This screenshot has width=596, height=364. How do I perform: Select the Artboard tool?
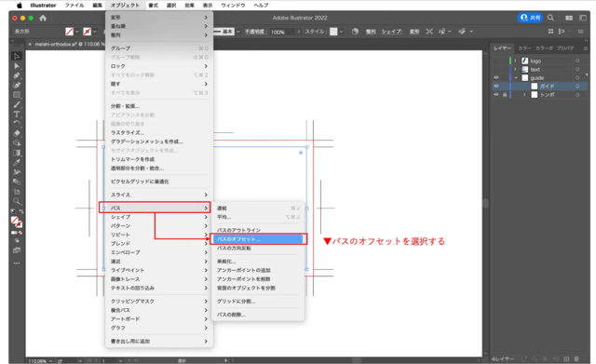17,192
